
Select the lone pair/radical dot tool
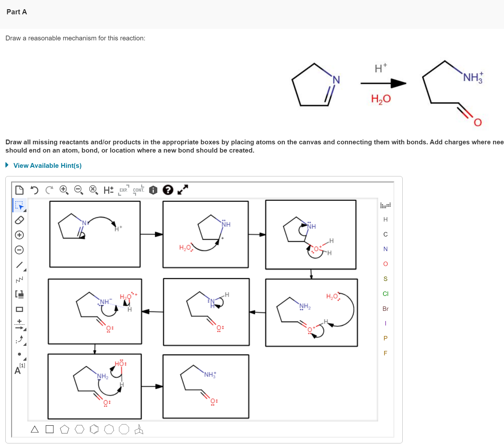[x=19, y=354]
